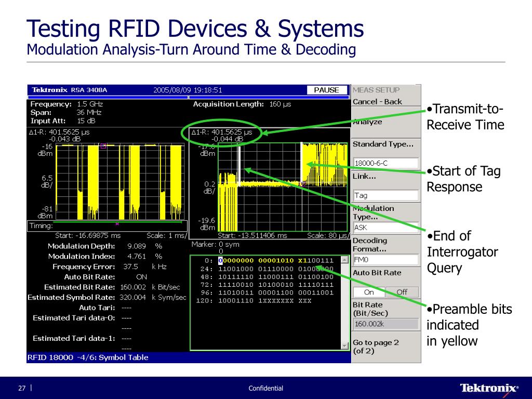532x399 pixels.
Task: Click the MEAS SETUP menu header
Action: (x=376, y=90)
